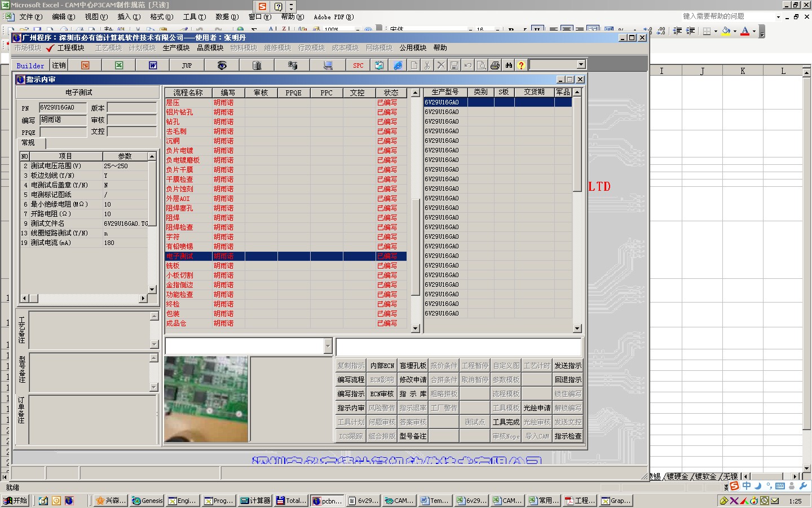Viewport: 812px width, 508px height.
Task: Click the network computers icon in toolbar
Action: (x=292, y=65)
